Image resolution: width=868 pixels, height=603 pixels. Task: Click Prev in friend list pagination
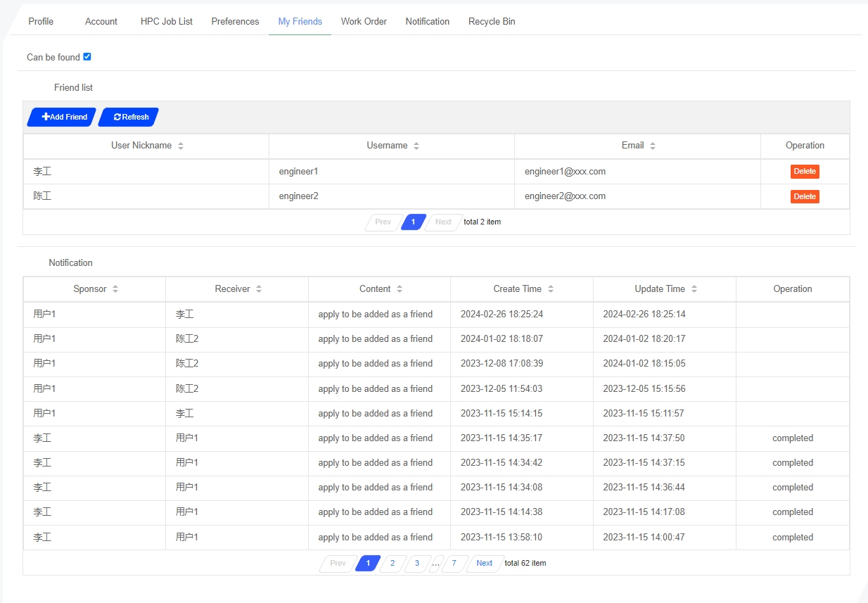tap(383, 222)
